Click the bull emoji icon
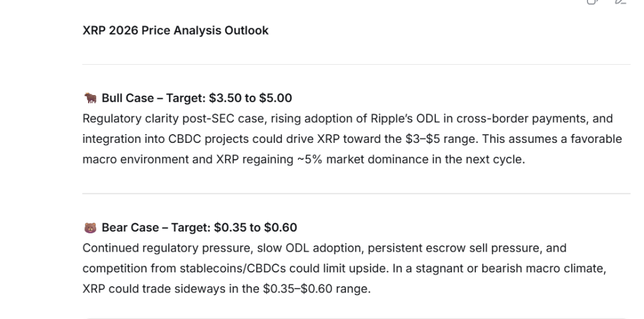The image size is (644, 319). [90, 98]
